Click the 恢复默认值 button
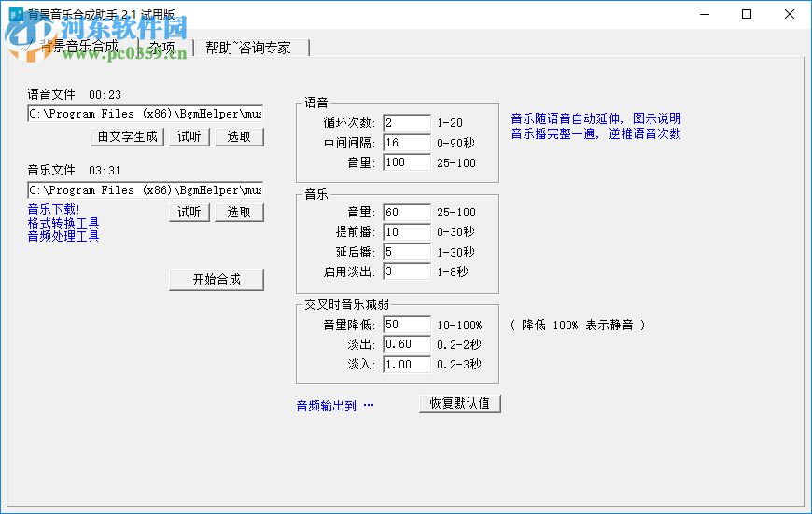 [460, 403]
